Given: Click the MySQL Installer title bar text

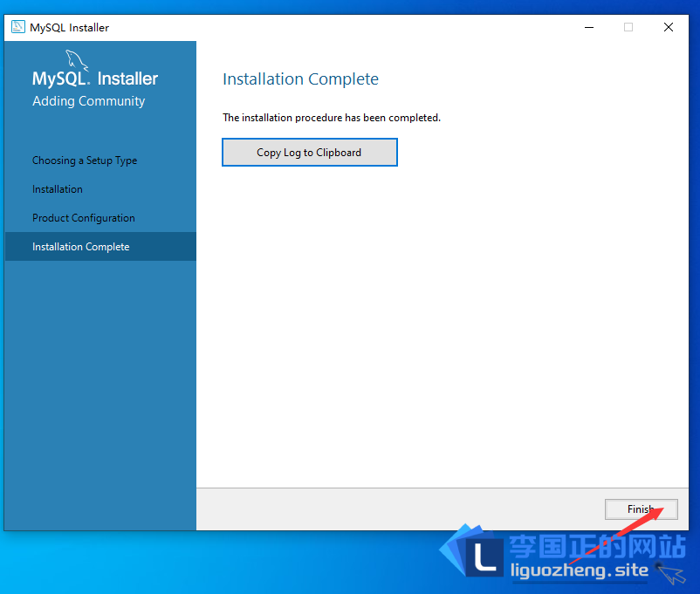Looking at the screenshot, I should click(x=69, y=28).
